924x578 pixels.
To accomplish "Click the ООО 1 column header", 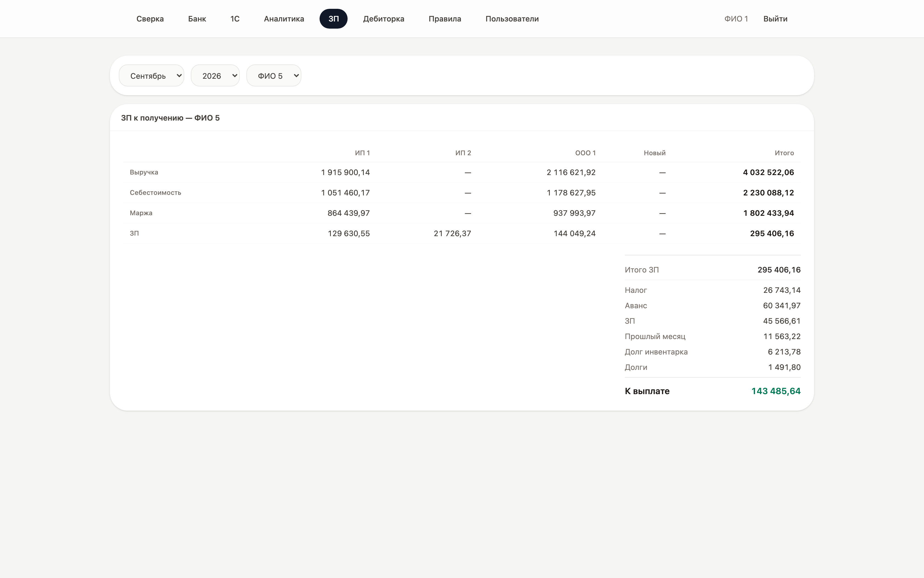I will 585,153.
